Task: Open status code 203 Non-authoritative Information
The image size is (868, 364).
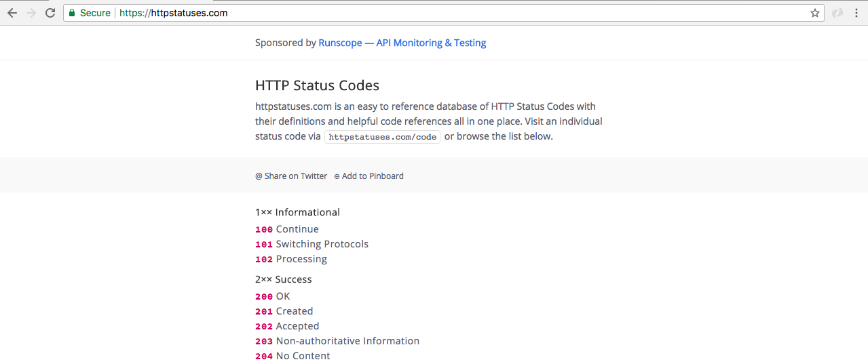Action: click(337, 341)
